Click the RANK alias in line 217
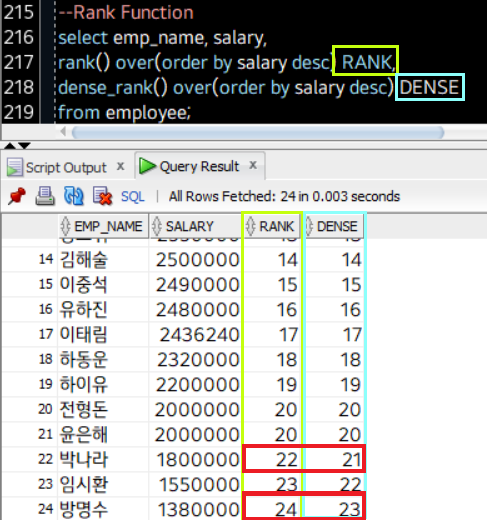The height and width of the screenshot is (520, 487). [x=368, y=62]
